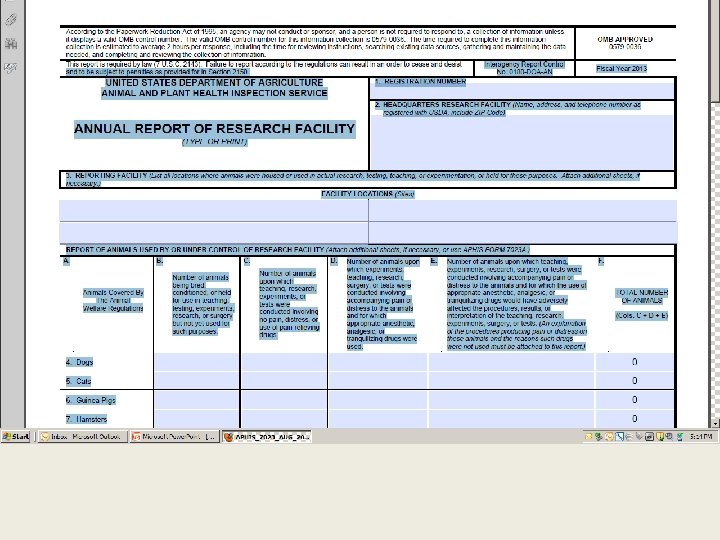Screen dimensions: 720x540
Task: Click the 'Interagency Report Control' text
Action: pos(524,64)
